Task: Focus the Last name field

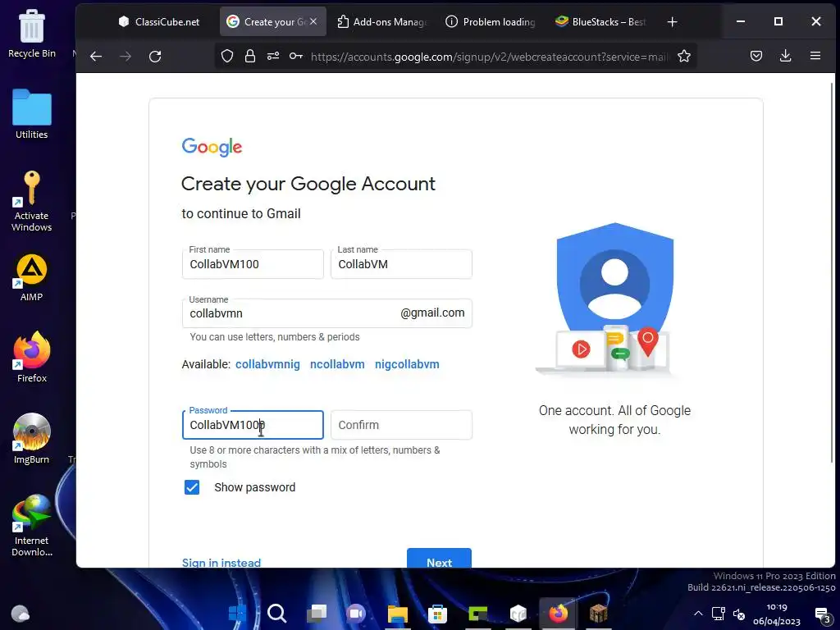Action: pos(401,264)
